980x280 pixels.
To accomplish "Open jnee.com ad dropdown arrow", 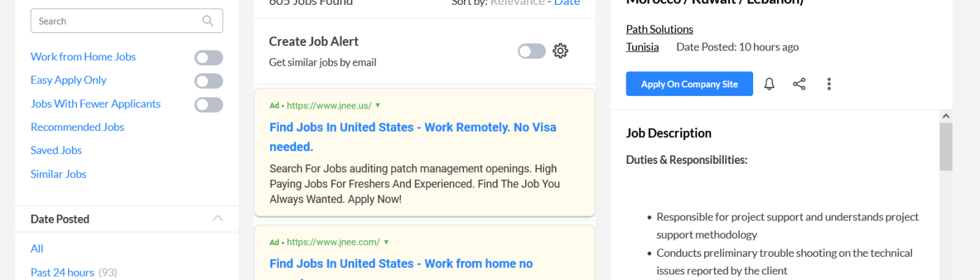I will (386, 242).
